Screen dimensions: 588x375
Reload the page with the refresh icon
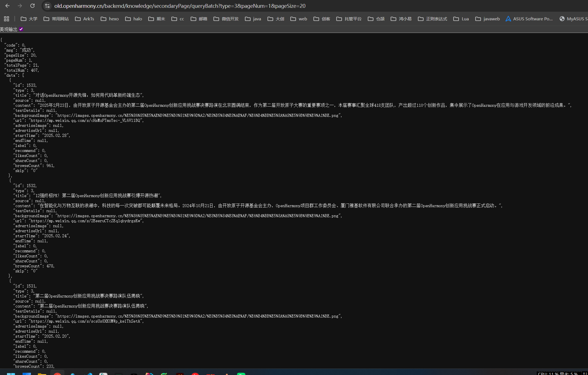click(32, 6)
